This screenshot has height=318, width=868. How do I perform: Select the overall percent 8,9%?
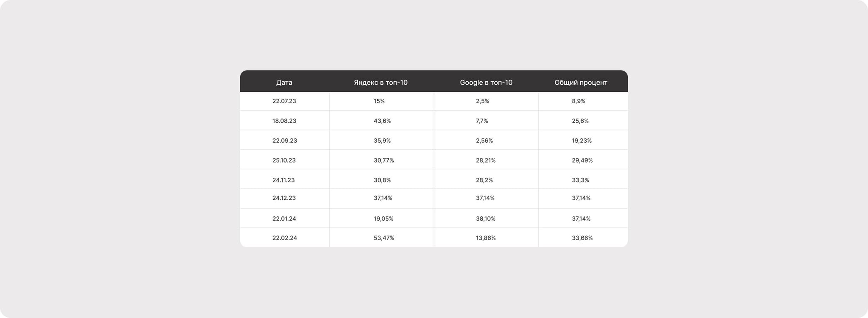point(578,101)
